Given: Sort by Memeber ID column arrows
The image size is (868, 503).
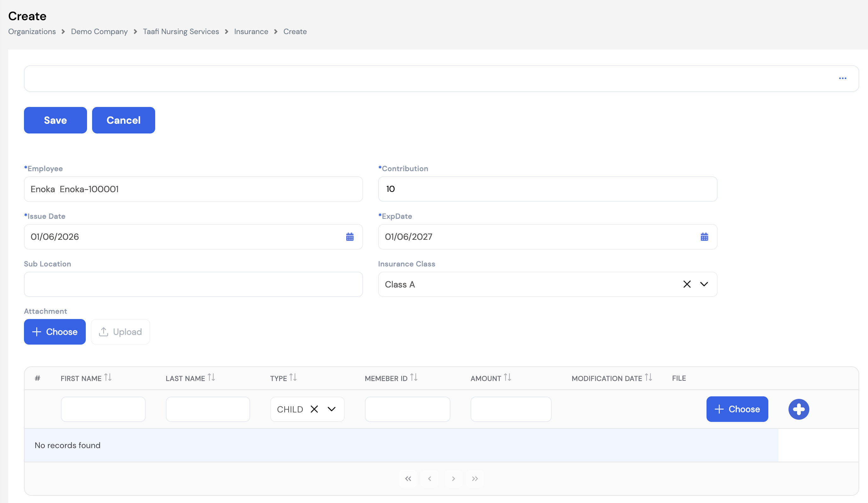Looking at the screenshot, I should coord(414,378).
